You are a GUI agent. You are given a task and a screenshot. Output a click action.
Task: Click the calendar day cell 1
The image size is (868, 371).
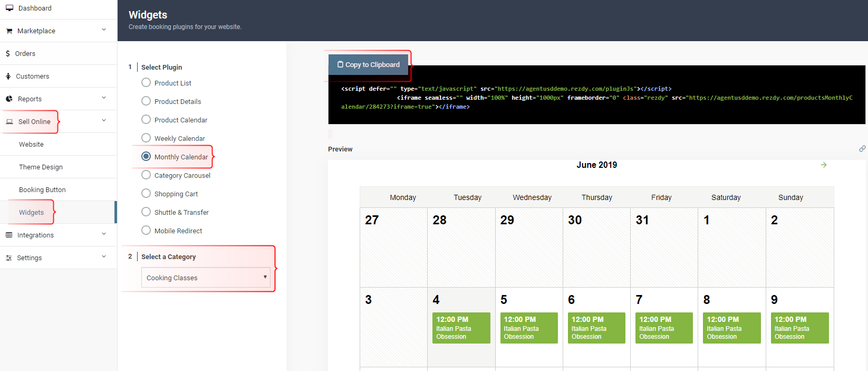pyautogui.click(x=732, y=248)
